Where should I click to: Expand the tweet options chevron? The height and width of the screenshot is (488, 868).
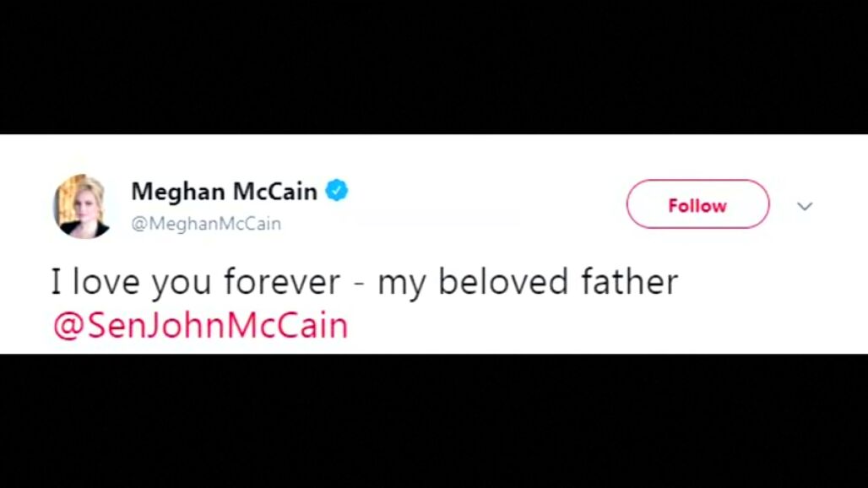tap(805, 206)
